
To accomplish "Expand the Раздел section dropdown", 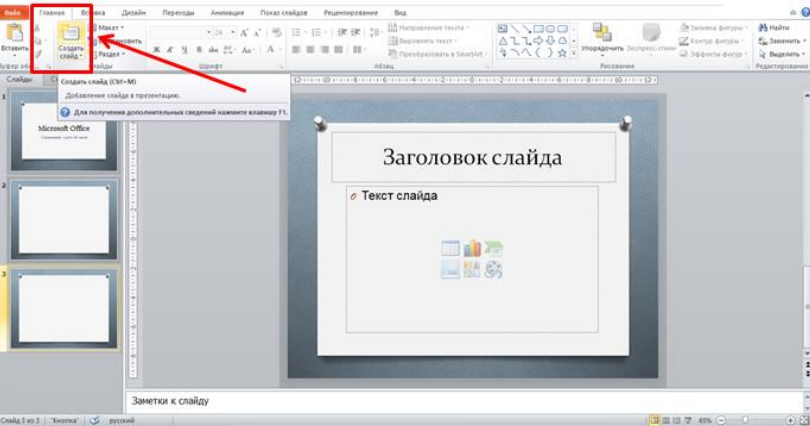I will (110, 54).
